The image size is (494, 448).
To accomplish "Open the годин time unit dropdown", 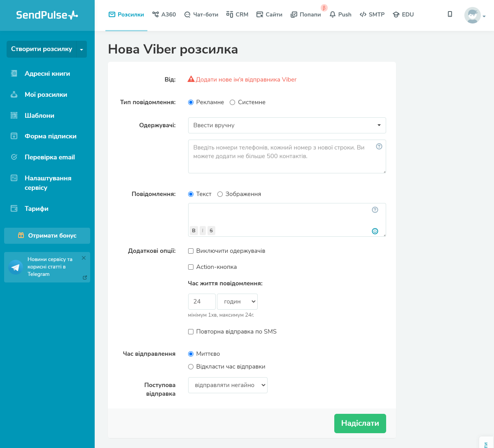I will [x=237, y=301].
